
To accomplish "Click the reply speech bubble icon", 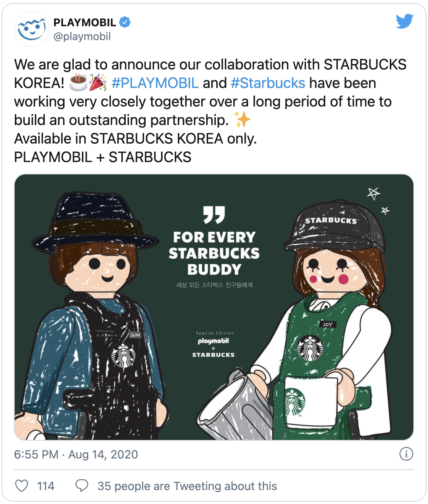I will (x=82, y=485).
